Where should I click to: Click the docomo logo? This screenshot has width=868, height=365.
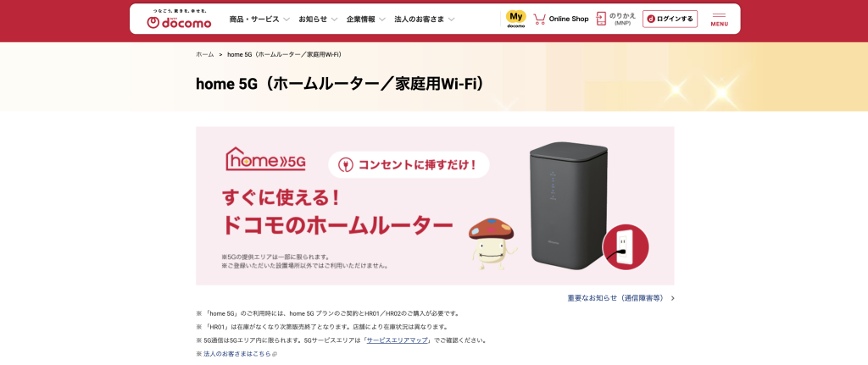[179, 19]
